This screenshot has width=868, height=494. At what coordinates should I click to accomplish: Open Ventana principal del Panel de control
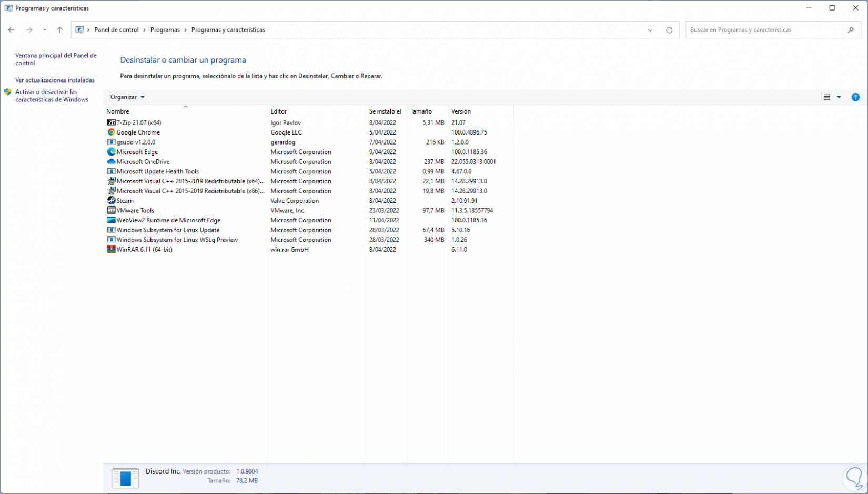pyautogui.click(x=56, y=59)
